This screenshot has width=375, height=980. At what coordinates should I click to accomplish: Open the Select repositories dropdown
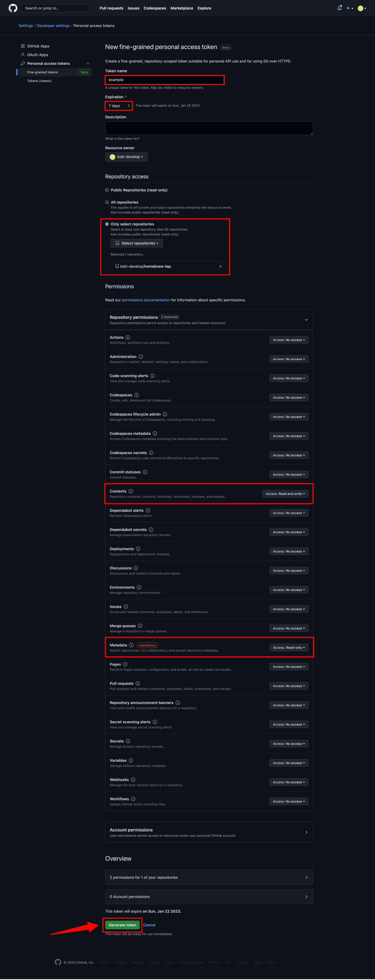(x=136, y=243)
